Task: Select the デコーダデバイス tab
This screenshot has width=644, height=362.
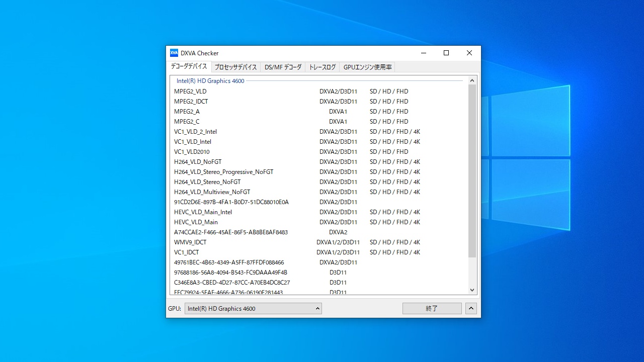Action: [189, 66]
